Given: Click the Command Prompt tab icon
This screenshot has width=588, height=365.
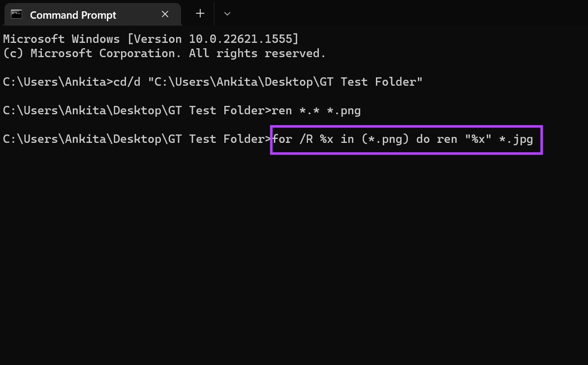Looking at the screenshot, I should [x=16, y=15].
